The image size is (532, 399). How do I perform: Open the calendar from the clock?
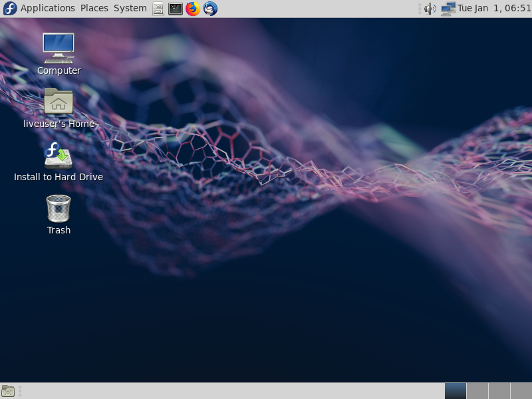point(494,9)
